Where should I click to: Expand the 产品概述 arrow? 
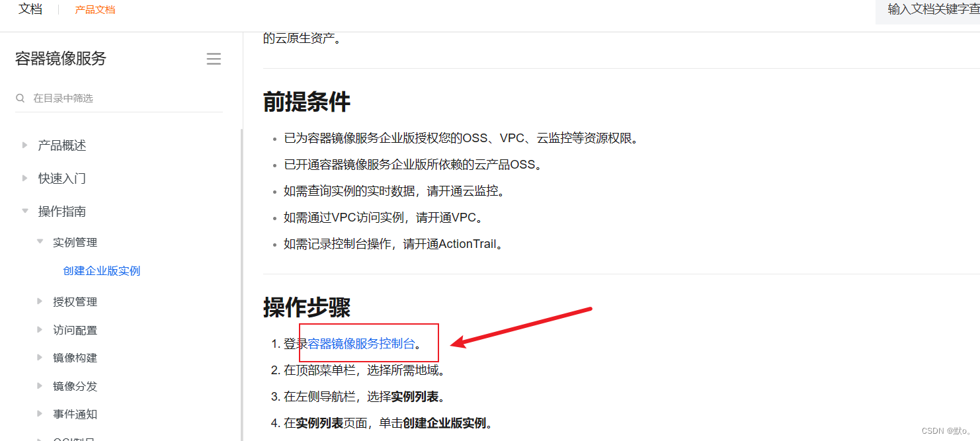coord(24,145)
